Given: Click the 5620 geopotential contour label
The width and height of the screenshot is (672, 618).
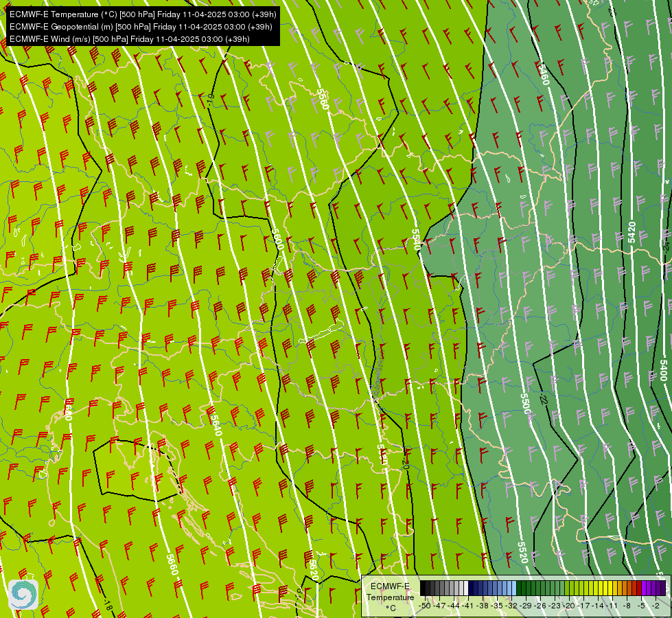Looking at the screenshot, I should pos(313,570).
